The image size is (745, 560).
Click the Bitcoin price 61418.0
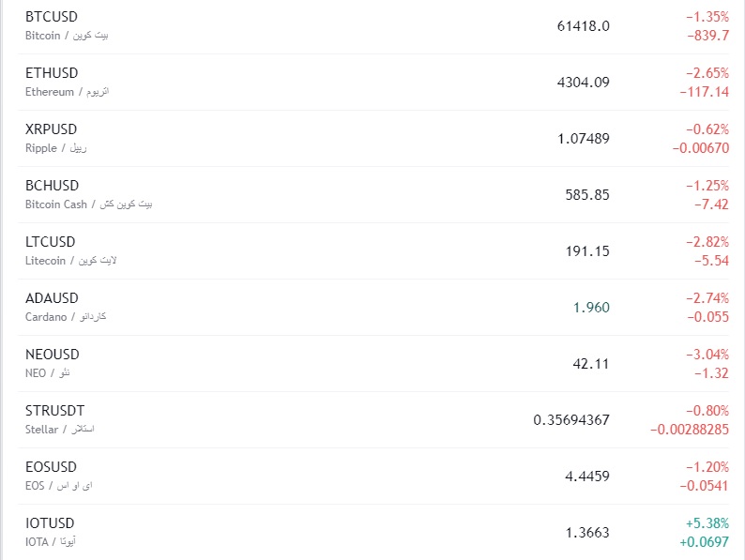click(x=583, y=25)
